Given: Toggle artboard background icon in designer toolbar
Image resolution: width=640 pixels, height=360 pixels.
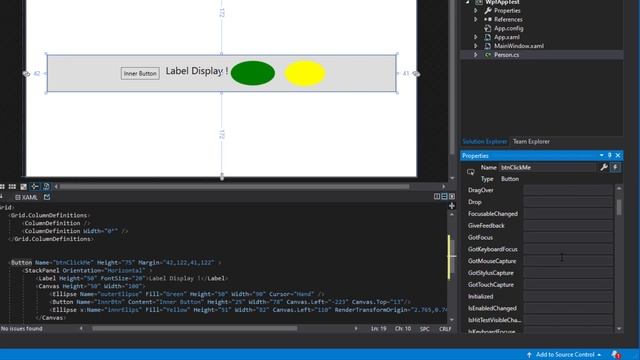Looking at the screenshot, I should pyautogui.click(x=24, y=187).
